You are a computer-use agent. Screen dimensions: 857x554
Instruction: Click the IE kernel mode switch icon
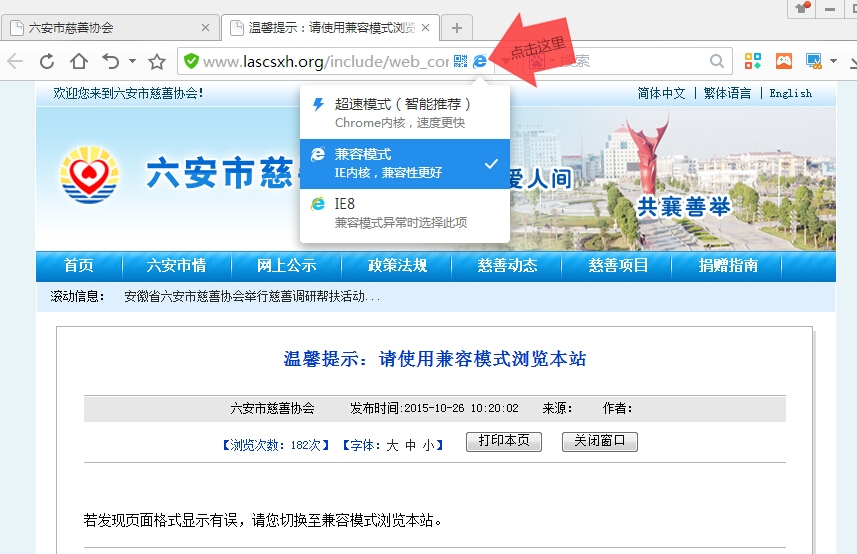coord(481,62)
